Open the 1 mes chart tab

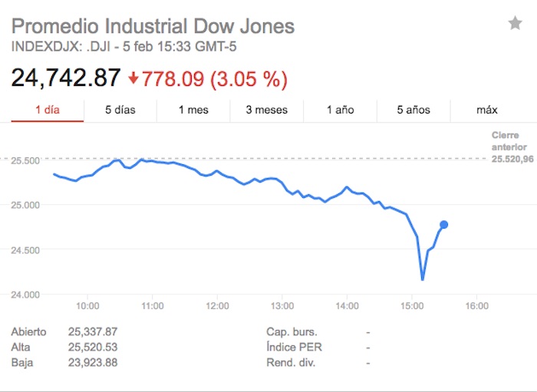click(193, 110)
